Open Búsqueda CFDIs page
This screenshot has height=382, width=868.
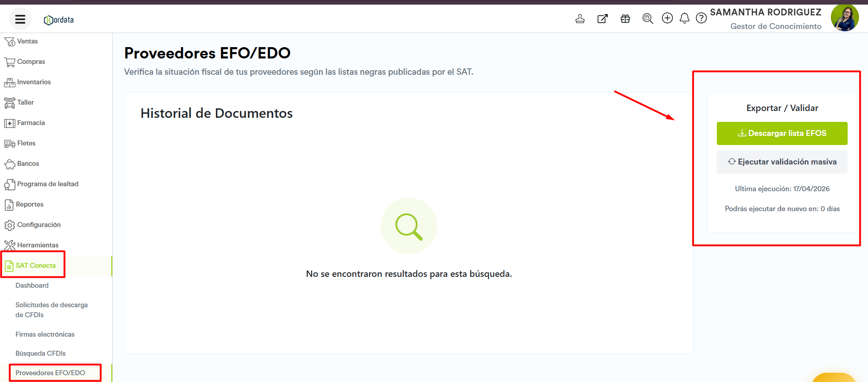point(40,353)
